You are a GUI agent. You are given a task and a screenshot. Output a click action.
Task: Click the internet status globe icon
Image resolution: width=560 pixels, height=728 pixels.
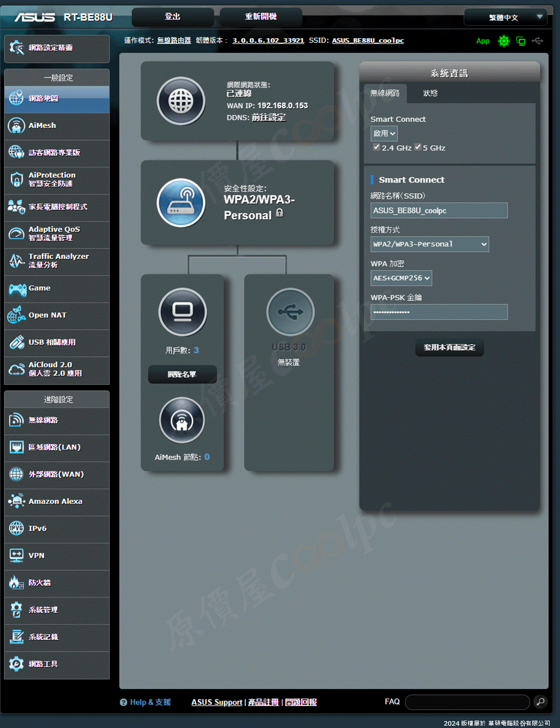[x=181, y=101]
